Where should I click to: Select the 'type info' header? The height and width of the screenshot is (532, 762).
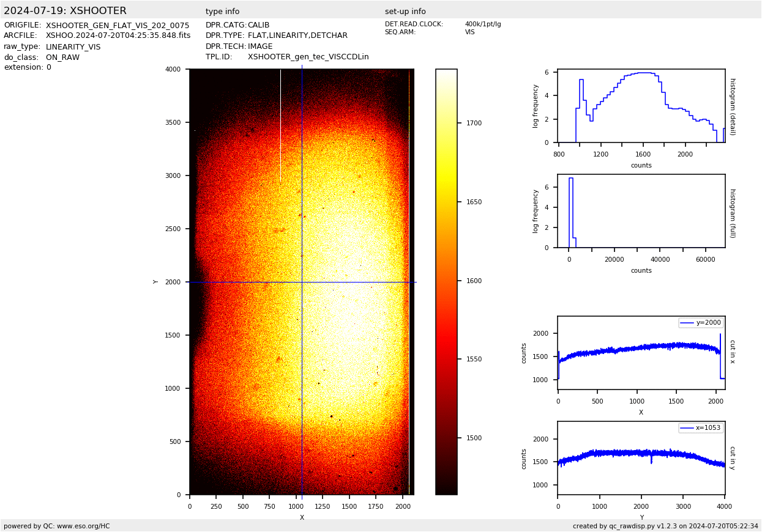coord(222,12)
